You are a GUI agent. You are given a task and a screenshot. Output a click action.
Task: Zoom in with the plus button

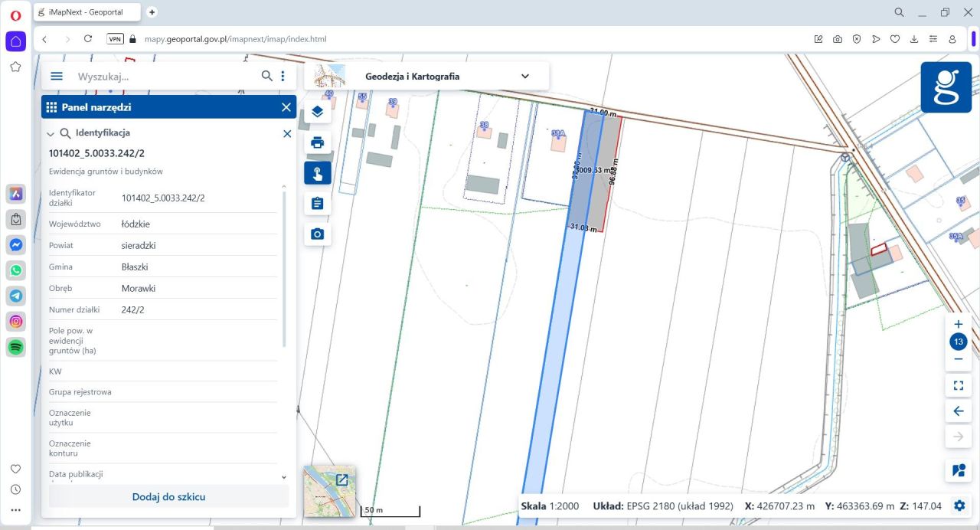(x=958, y=324)
